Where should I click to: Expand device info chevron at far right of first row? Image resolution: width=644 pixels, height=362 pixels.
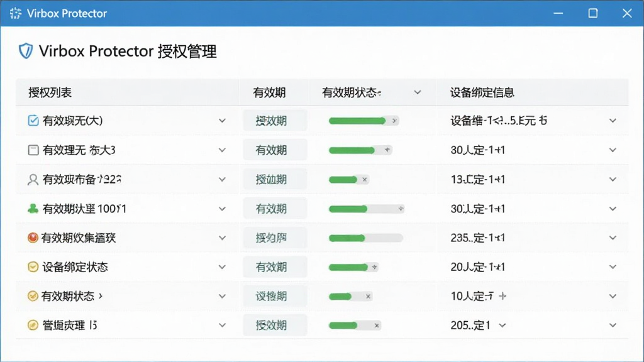[613, 121]
